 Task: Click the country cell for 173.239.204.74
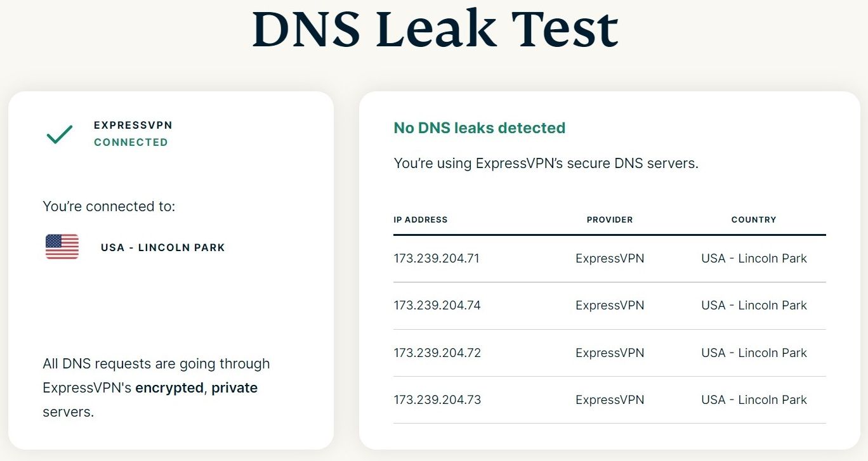754,306
